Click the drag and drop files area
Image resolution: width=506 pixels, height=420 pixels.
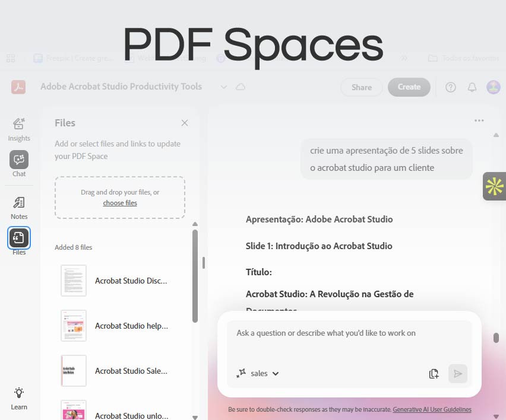click(x=120, y=198)
